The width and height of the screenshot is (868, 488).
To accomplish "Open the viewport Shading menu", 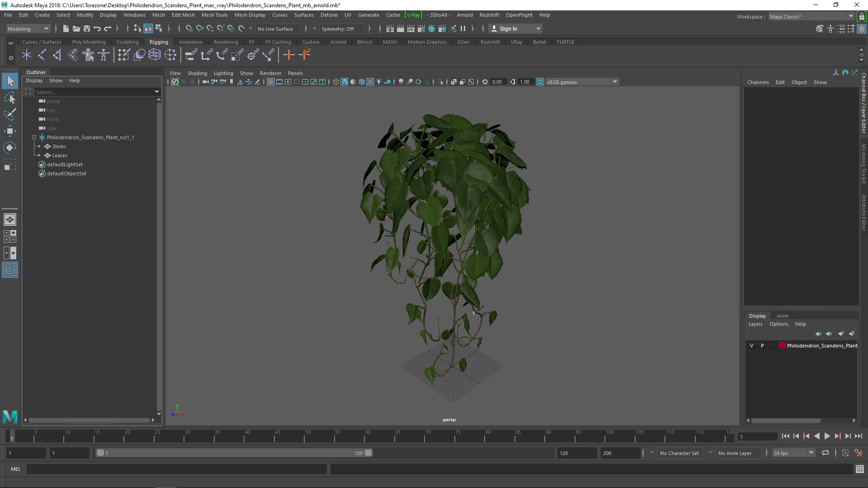I will coord(197,73).
